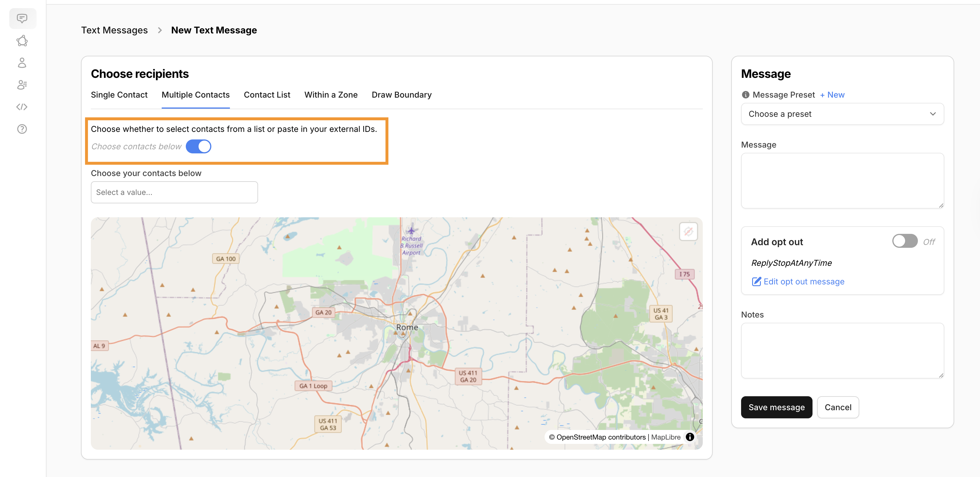Open the contact lists sidebar icon
This screenshot has height=477, width=980.
coord(22,85)
